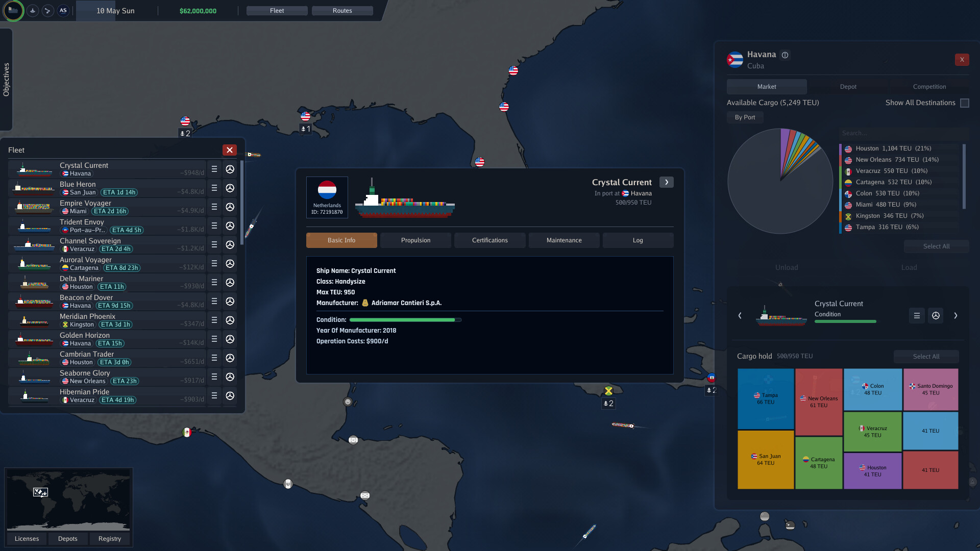Switch to the Propulsion tab
Image resolution: width=980 pixels, height=551 pixels.
[x=415, y=240]
